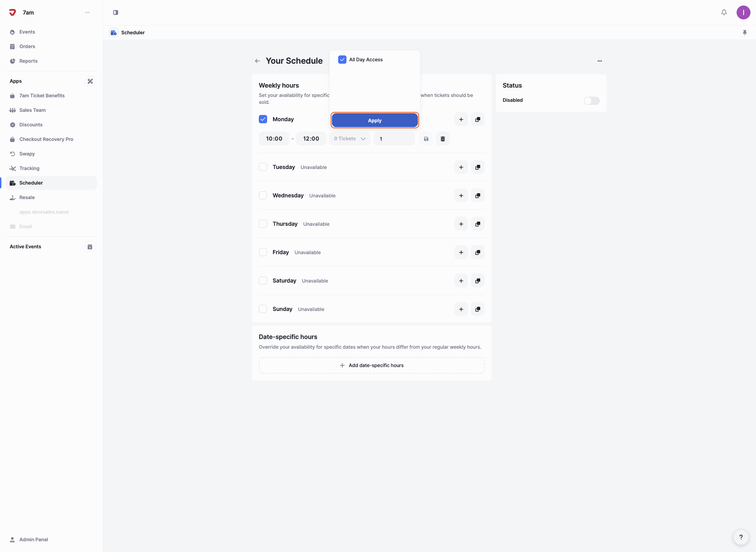The width and height of the screenshot is (756, 552).
Task: Copy Tuesday hours to other days
Action: [477, 167]
